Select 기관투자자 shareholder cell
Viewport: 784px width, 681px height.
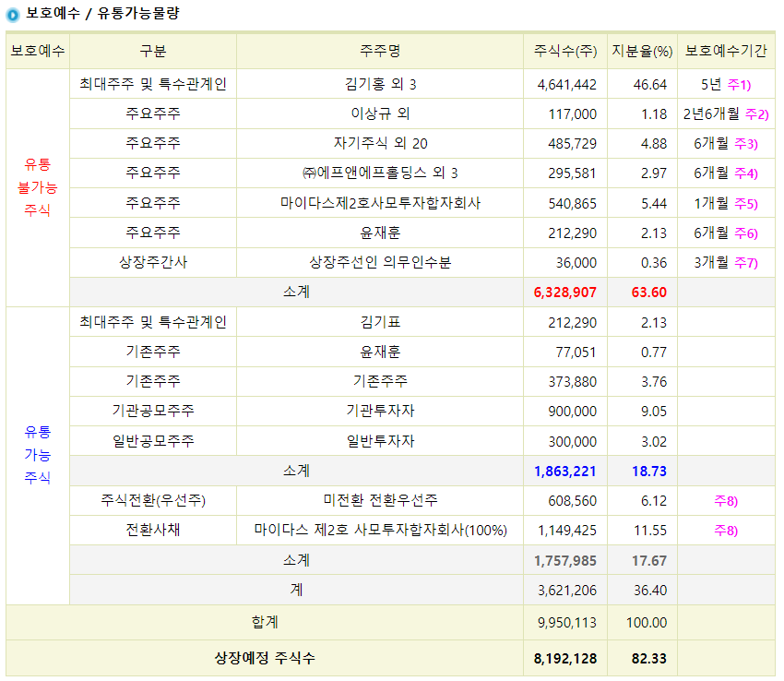380,411
